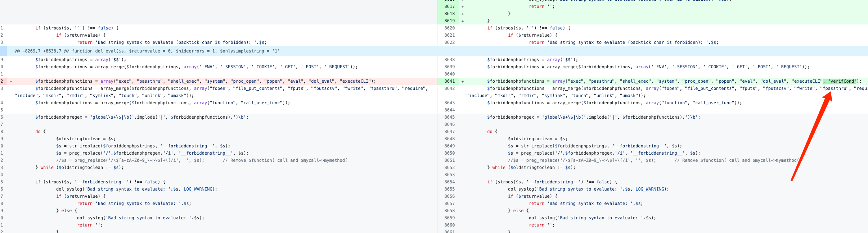Click line number 8622
The width and height of the screenshot is (868, 233).
(x=449, y=42)
